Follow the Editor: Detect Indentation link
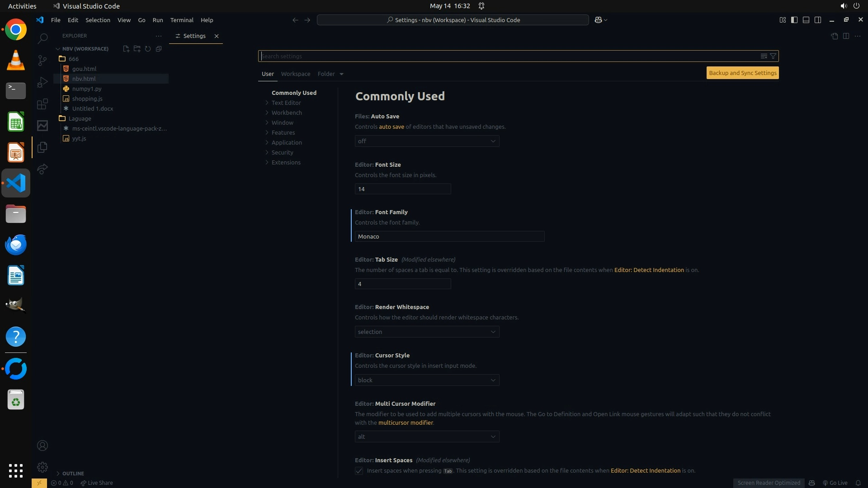The height and width of the screenshot is (488, 868). coord(649,270)
